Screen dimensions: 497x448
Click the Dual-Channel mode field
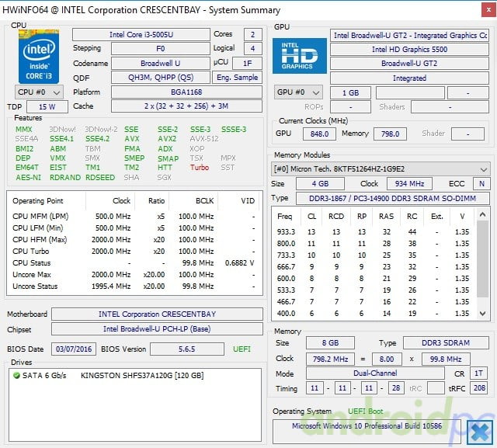tap(375, 373)
